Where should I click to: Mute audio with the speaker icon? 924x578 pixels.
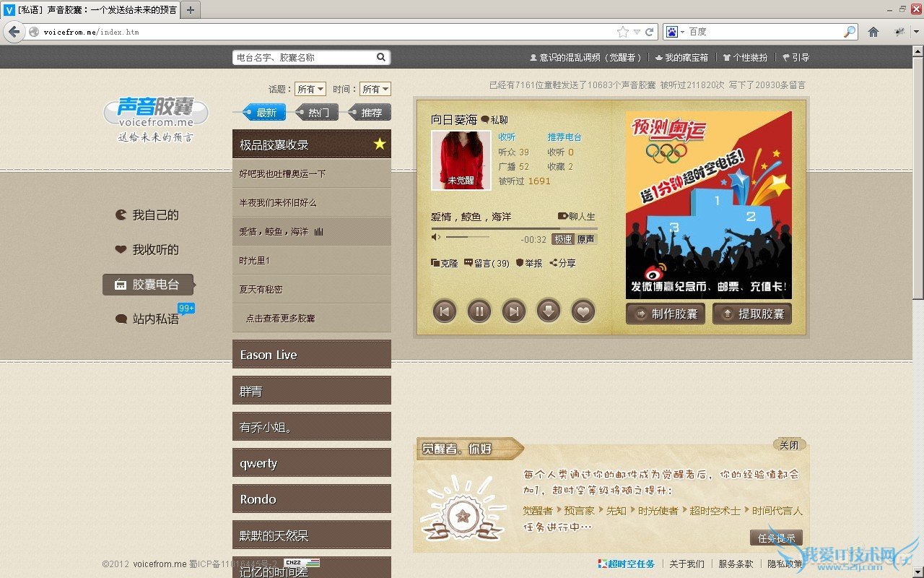pos(434,236)
